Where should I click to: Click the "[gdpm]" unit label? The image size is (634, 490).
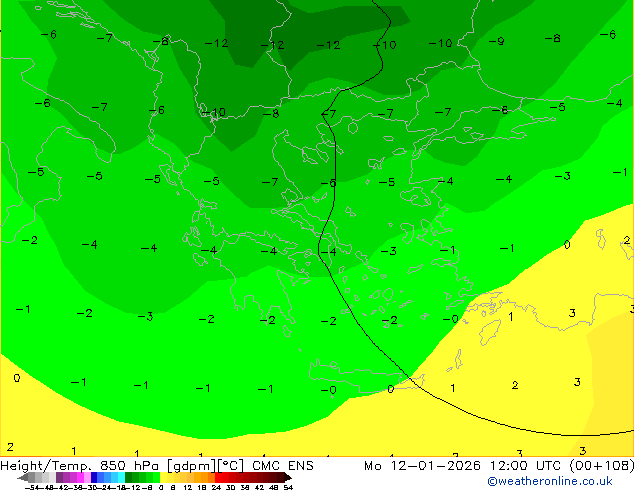(192, 466)
